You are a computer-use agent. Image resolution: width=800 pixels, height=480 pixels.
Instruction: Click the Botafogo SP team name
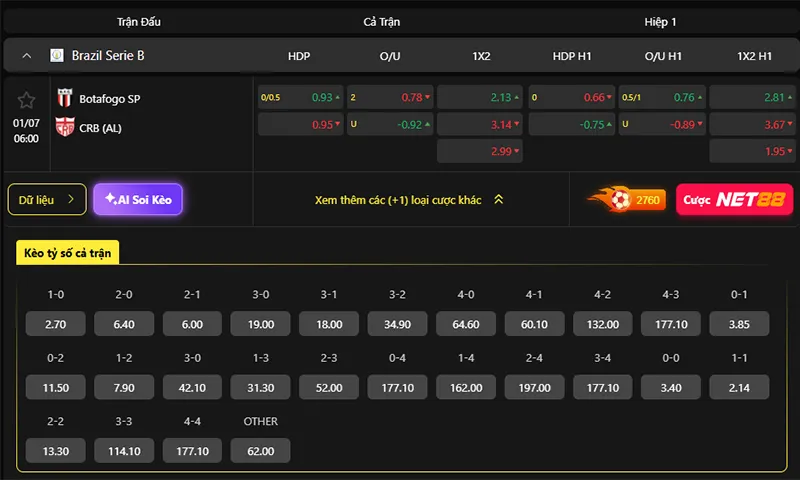click(110, 99)
